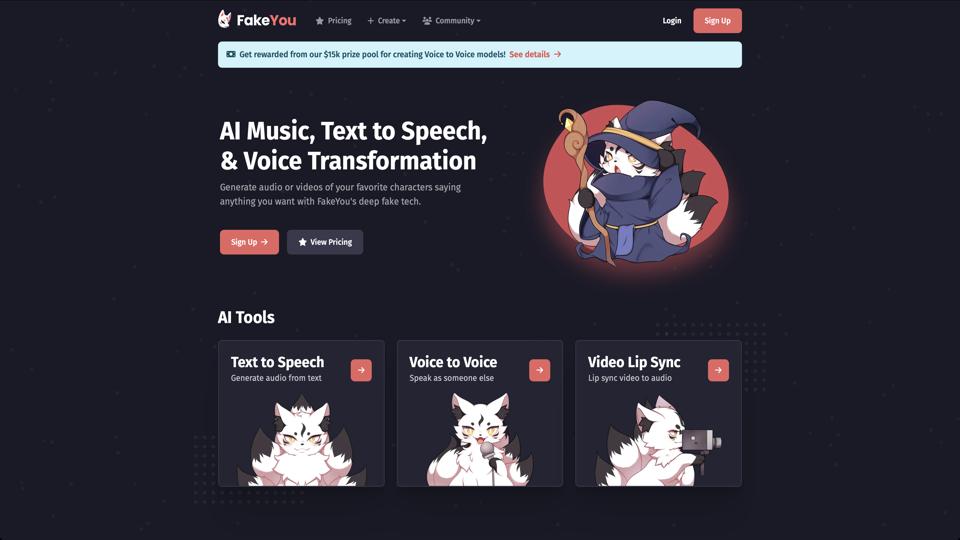Open the Voice to Voice arrow button

coord(539,370)
